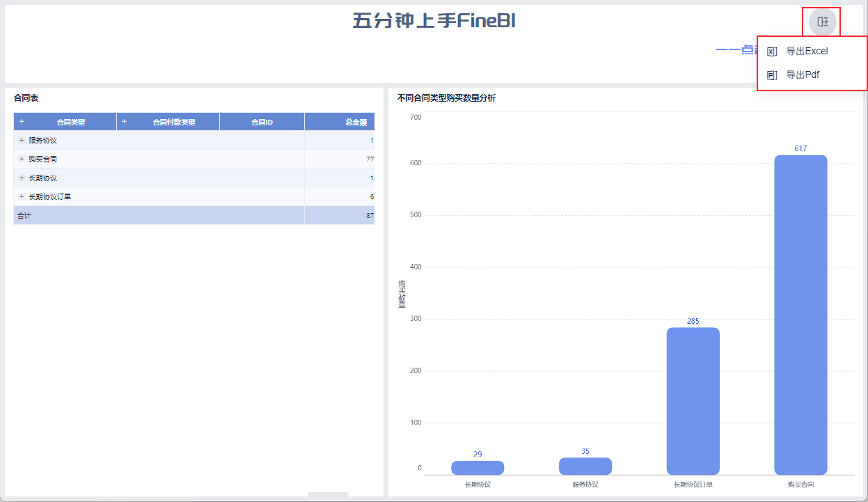
Task: Click the 合同ID column header
Action: (x=262, y=123)
